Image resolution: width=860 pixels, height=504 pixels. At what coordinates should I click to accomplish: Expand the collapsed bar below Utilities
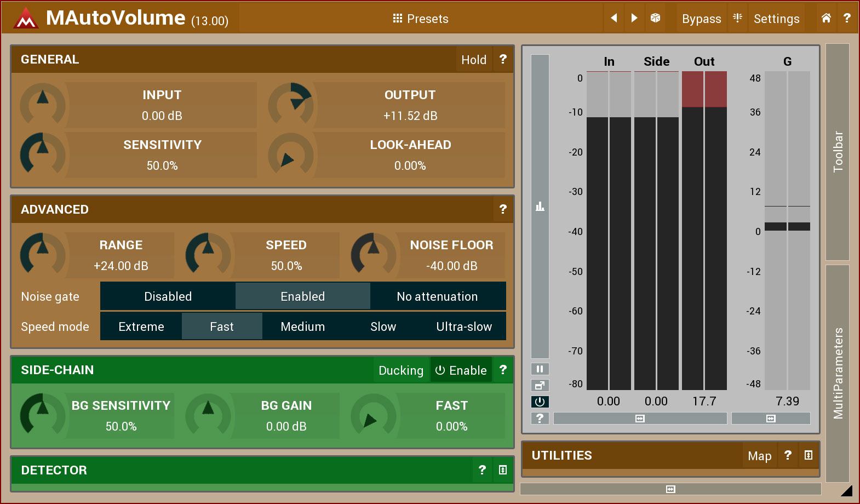click(670, 489)
